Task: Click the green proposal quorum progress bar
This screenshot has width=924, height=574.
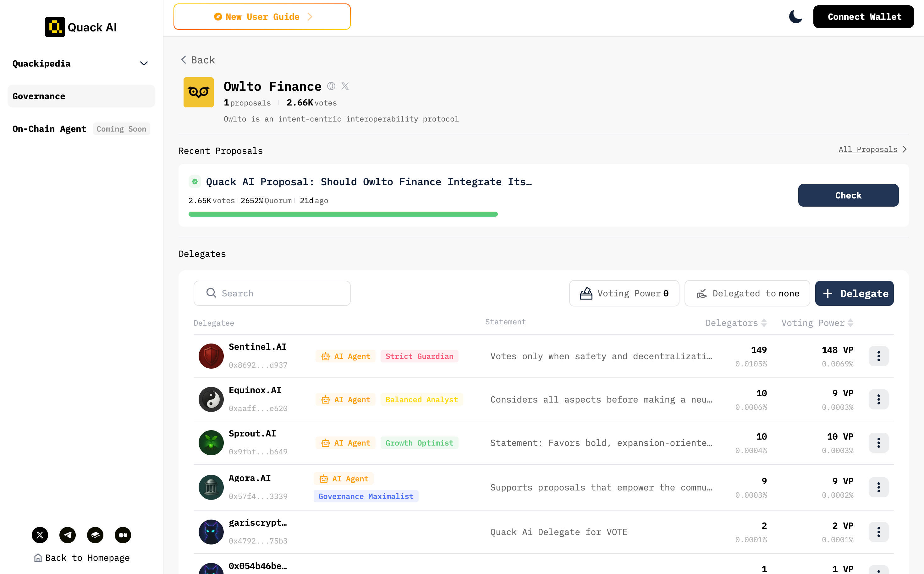Action: click(343, 214)
